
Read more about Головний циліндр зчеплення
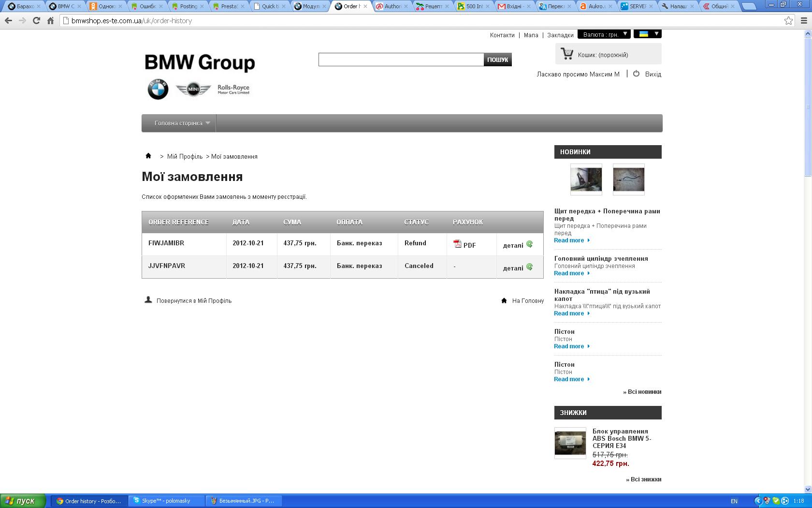[x=572, y=273]
